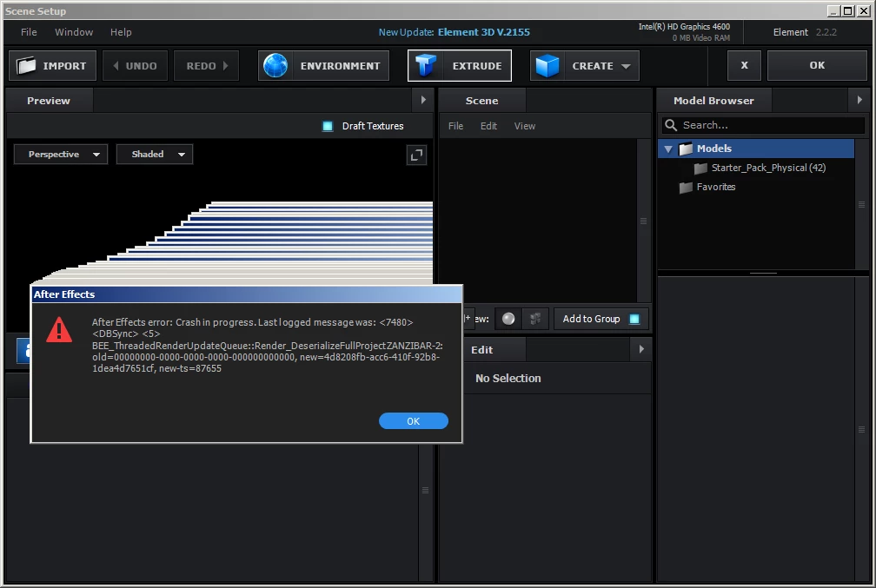Image resolution: width=876 pixels, height=588 pixels.
Task: Expand the Preview panel options arrow
Action: pos(423,100)
